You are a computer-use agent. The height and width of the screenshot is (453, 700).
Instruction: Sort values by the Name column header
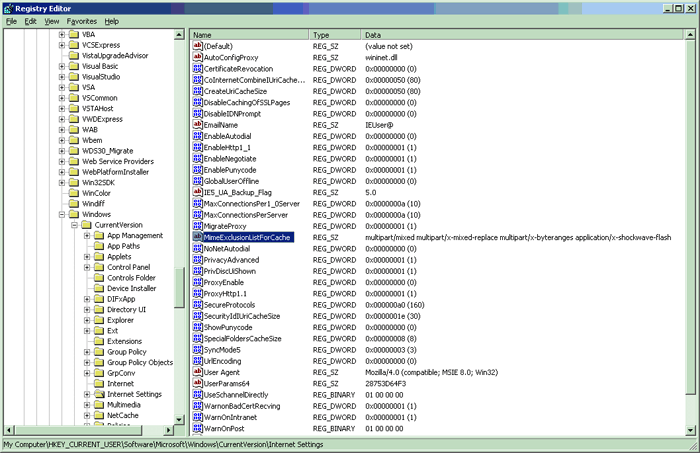249,35
